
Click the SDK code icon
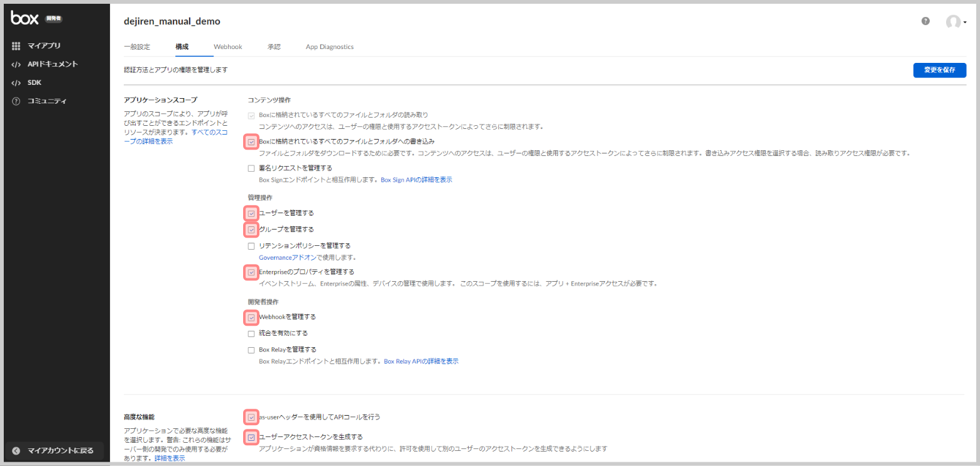(16, 82)
